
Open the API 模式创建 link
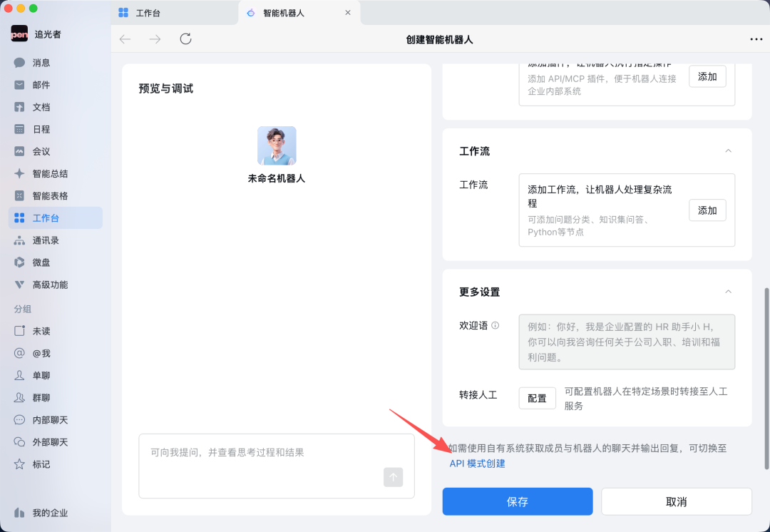478,463
